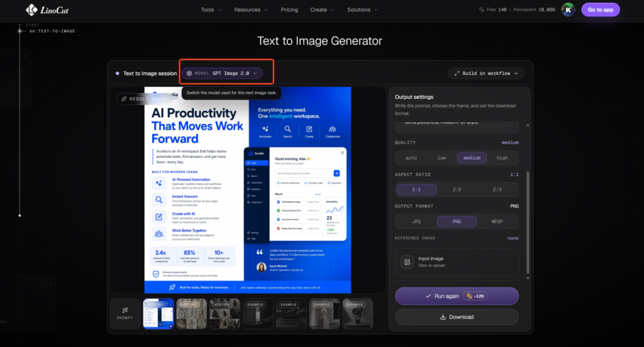Select WEBP output format
This screenshot has width=644, height=347.
point(497,221)
